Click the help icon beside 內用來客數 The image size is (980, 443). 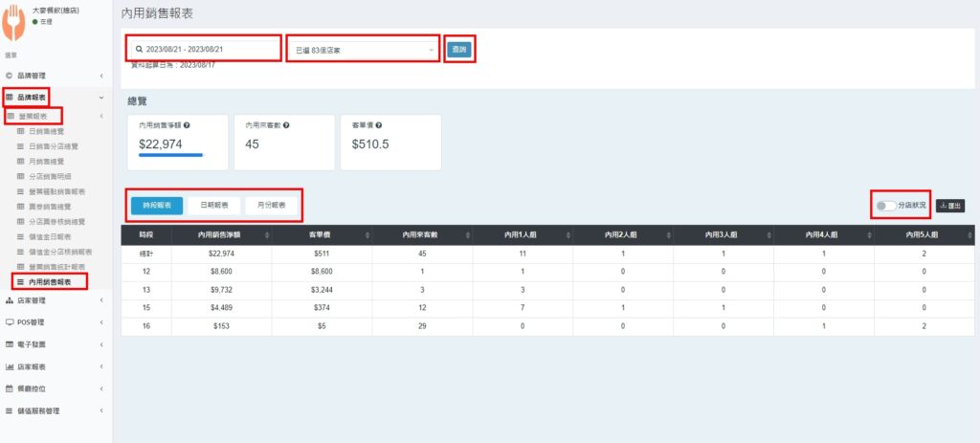[x=287, y=125]
